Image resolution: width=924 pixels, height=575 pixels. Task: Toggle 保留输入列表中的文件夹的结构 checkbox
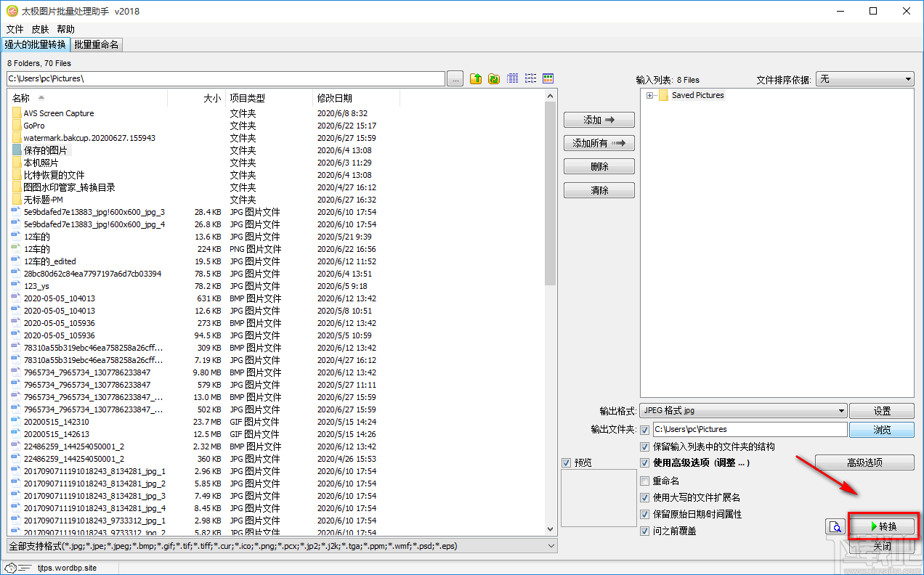click(644, 446)
